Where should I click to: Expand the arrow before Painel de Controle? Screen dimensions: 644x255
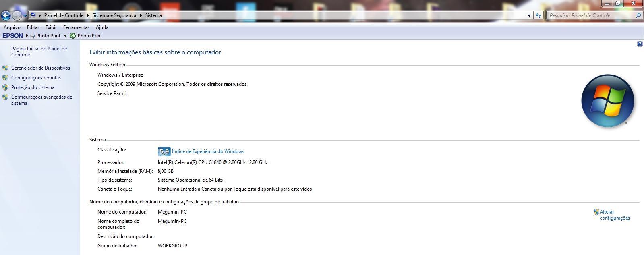40,15
